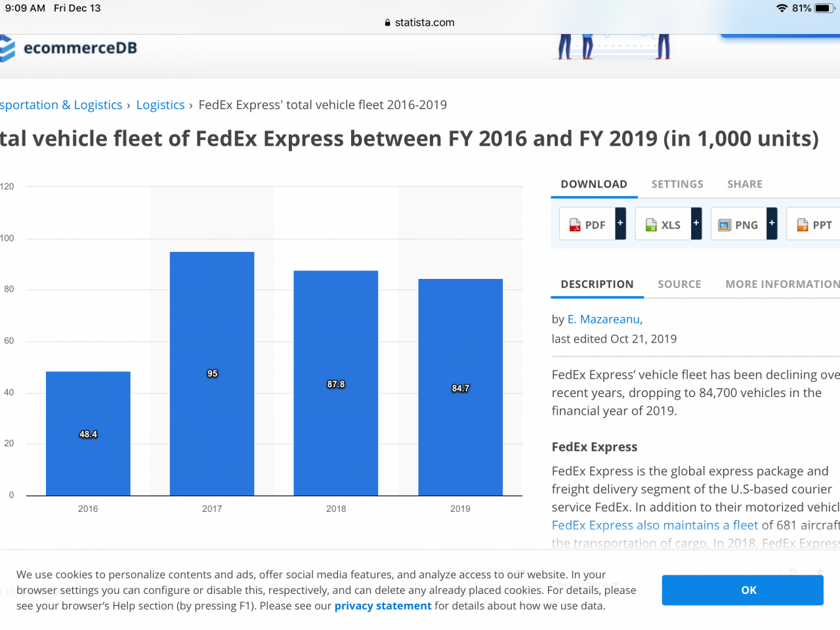Go to Transportation & Logistics breadcrumb
The image size is (840, 630).
(x=61, y=105)
